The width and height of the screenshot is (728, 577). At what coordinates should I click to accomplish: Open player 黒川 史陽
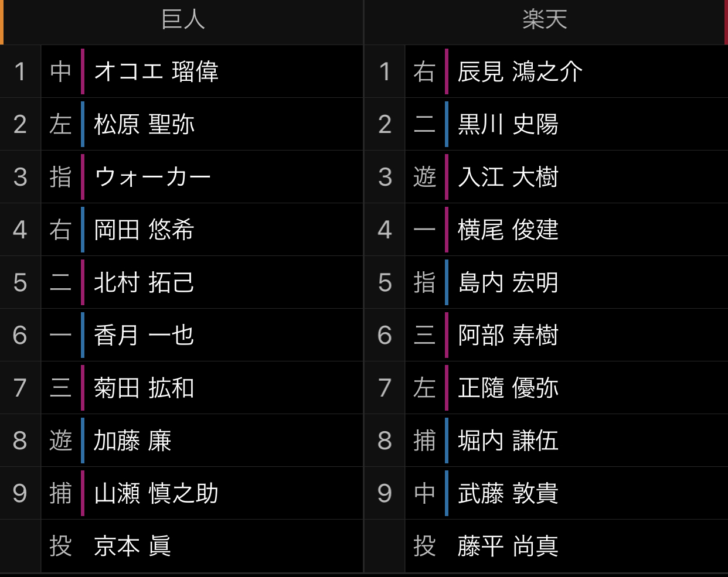point(508,124)
